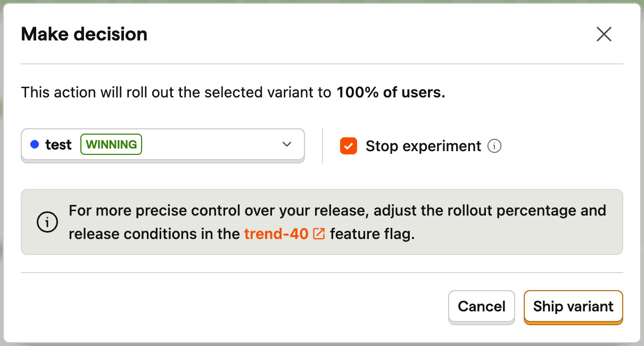644x346 pixels.
Task: Click the bold 100% of users text
Action: tap(391, 93)
